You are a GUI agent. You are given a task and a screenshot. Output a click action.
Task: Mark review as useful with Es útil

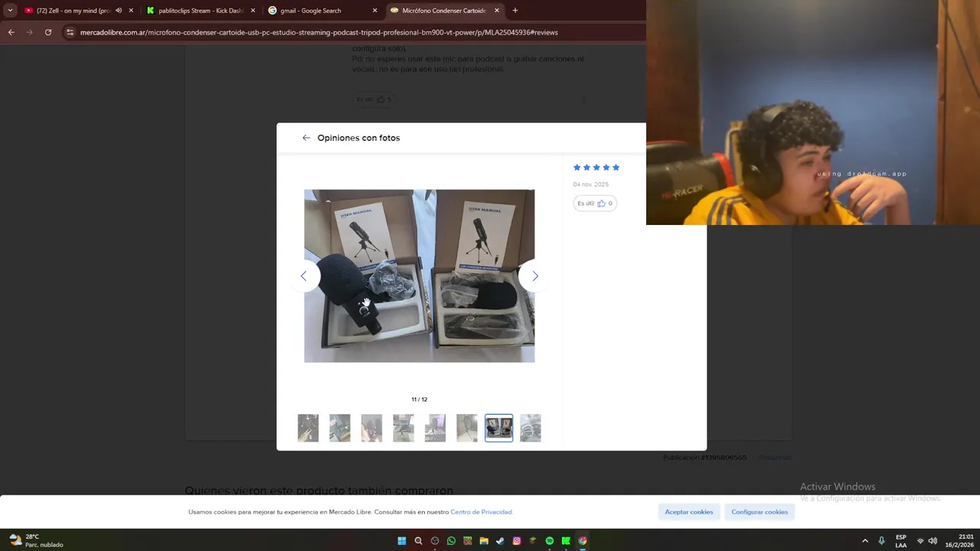click(595, 204)
